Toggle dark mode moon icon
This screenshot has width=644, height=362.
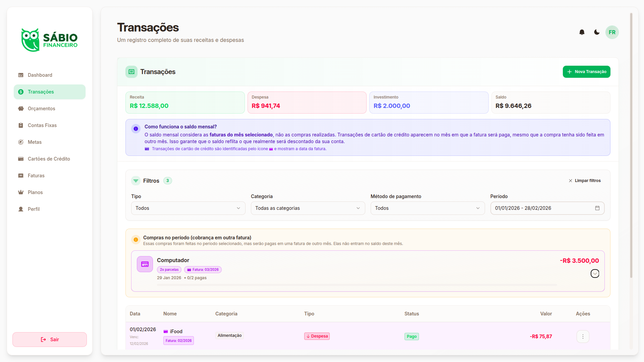pos(597,32)
